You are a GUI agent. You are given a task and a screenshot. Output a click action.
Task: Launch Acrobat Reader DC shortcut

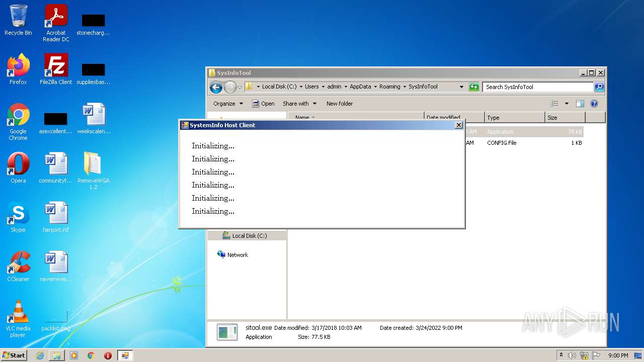click(x=56, y=23)
